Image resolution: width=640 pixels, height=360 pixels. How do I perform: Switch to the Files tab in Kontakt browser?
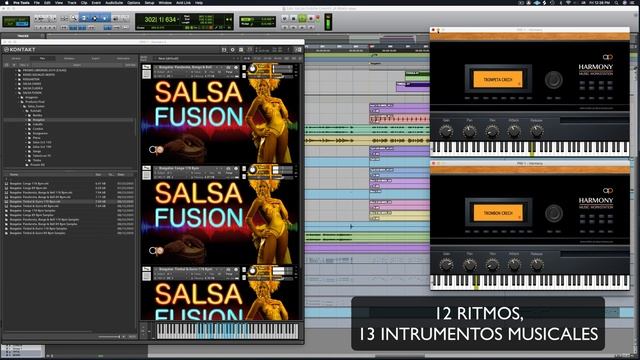(42, 58)
